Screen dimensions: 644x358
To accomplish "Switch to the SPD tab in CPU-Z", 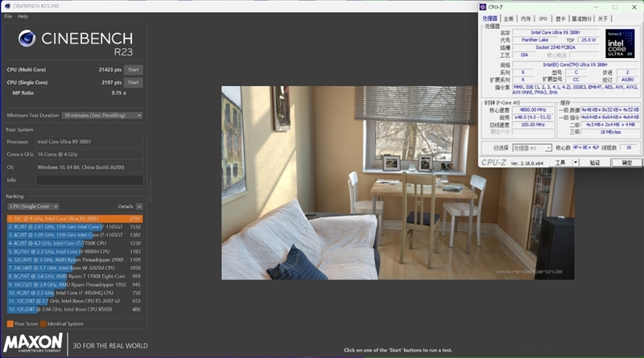I will tap(543, 19).
